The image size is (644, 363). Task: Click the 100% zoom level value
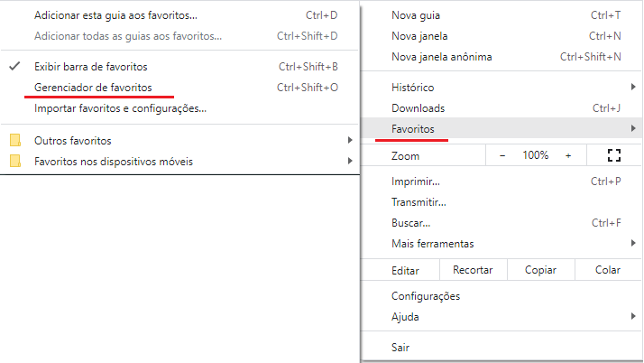point(535,155)
